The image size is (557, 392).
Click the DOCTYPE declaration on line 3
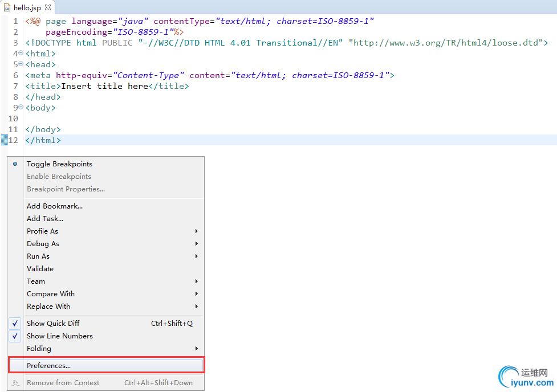point(287,43)
